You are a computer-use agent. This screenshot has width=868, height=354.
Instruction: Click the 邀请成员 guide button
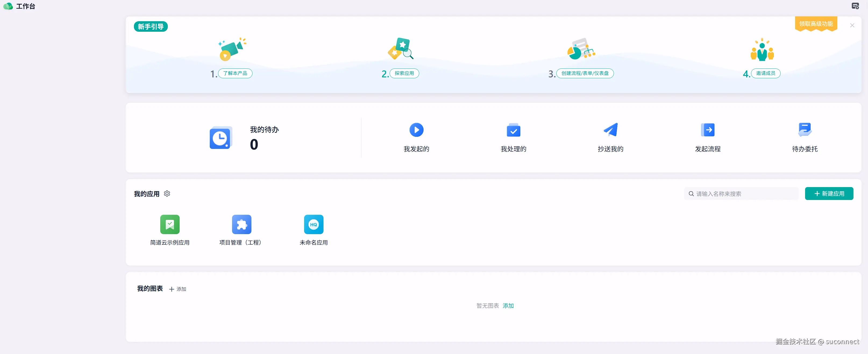765,73
